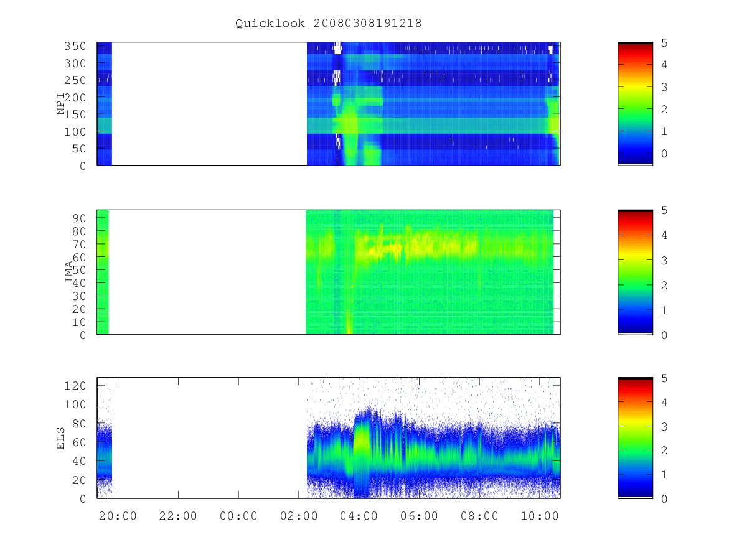Viewport: 747px width, 560px height.
Task: Click the early IMA data strip near 20:00
Action: coord(103,272)
